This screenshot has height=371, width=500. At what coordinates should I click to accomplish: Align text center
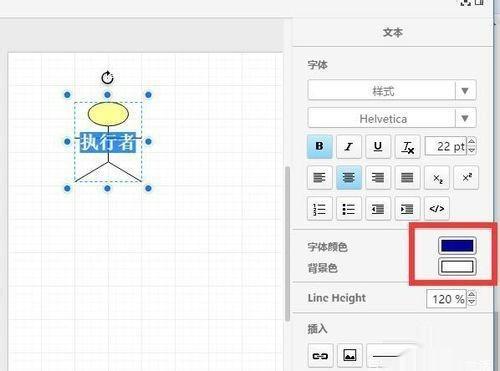coord(349,177)
